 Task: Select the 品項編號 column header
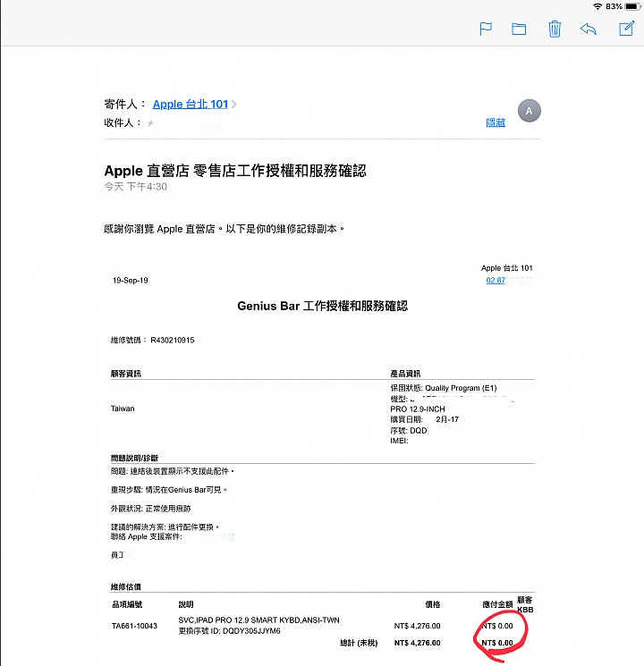pos(127,604)
